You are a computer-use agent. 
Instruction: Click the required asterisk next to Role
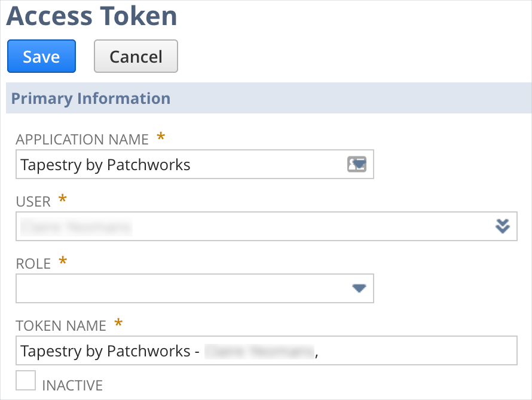63,262
